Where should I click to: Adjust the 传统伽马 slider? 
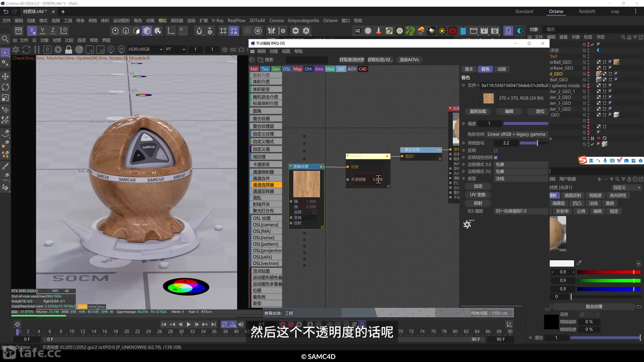tap(534, 143)
